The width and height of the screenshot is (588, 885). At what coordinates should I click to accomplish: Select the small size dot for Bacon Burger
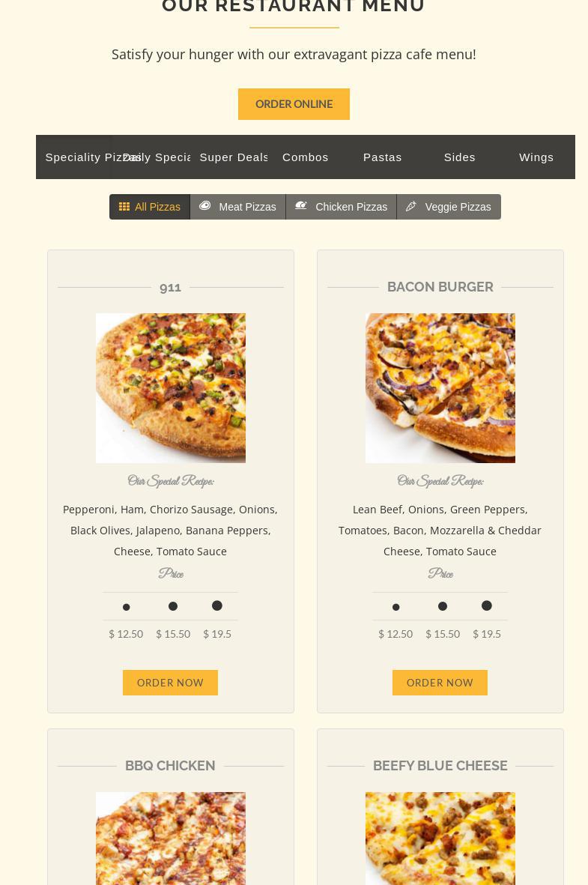[x=396, y=607]
